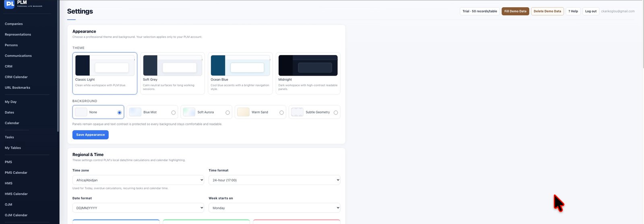The image size is (644, 224).
Task: Open Companies in the sidebar
Action: (14, 24)
